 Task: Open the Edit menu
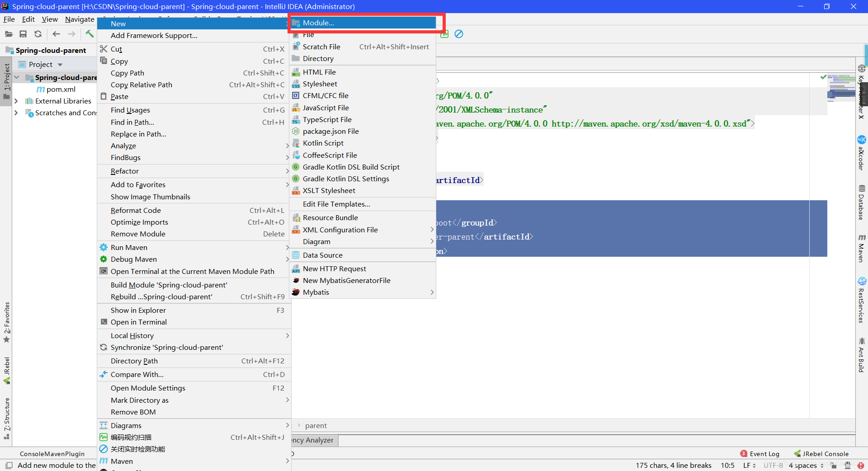[28, 19]
